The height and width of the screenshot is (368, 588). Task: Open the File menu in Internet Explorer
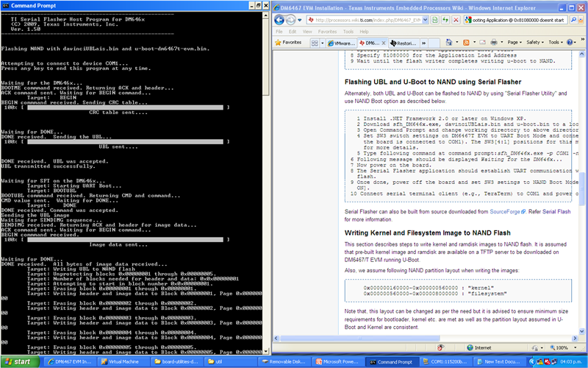[279, 32]
